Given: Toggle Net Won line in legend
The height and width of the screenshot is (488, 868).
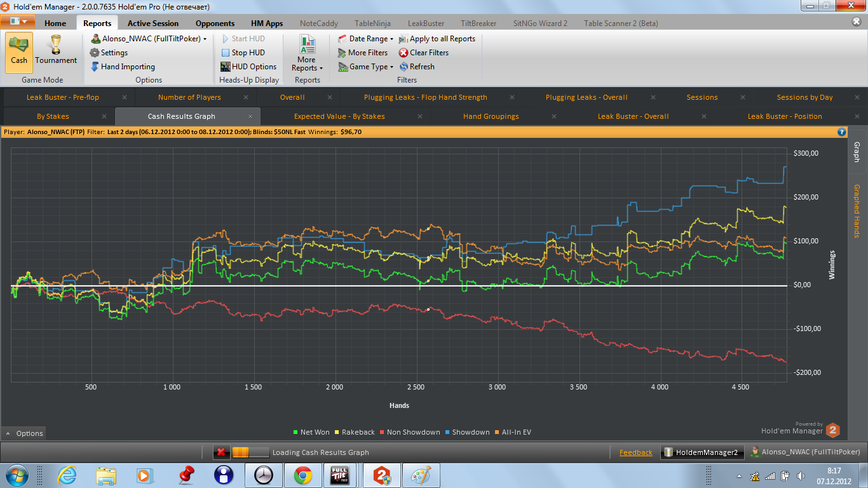Looking at the screenshot, I should coord(311,432).
